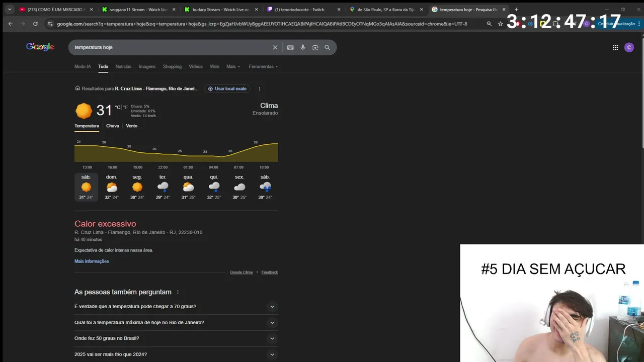View site information icon in address bar
Screen dimensions: 644x362
pos(49,24)
